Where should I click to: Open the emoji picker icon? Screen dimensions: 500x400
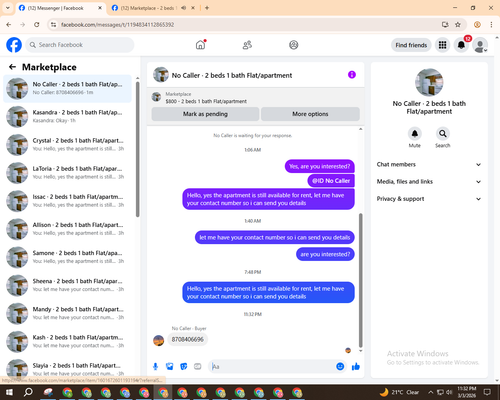tap(340, 367)
